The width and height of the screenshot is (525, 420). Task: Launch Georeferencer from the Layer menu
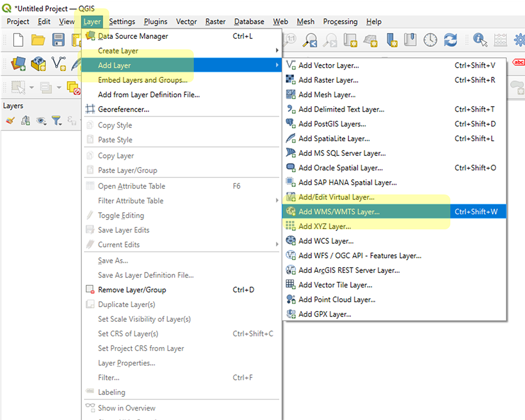click(x=123, y=110)
